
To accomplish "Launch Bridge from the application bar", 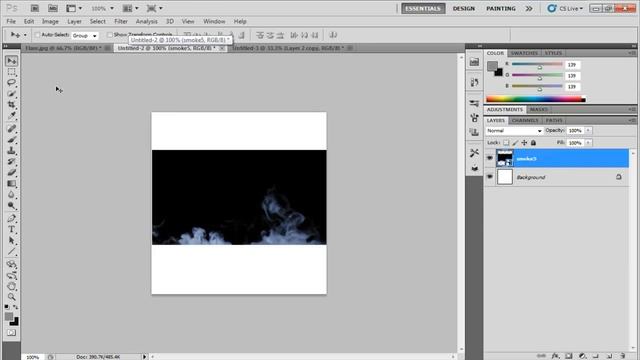I will click(35, 8).
